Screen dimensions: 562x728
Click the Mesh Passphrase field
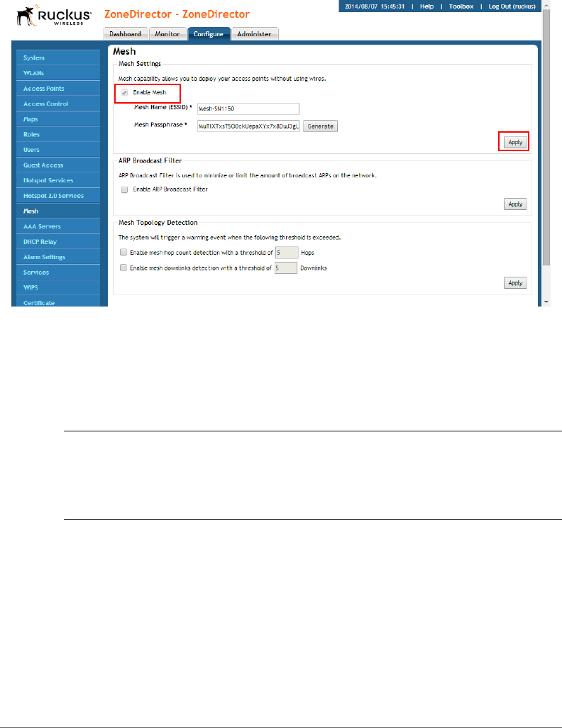coord(248,126)
